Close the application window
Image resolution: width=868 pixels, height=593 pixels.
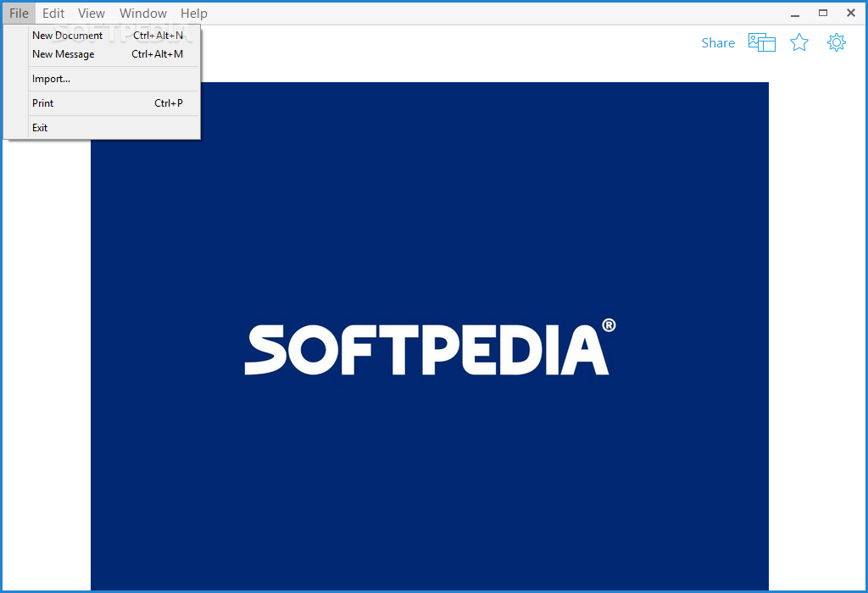click(x=851, y=14)
